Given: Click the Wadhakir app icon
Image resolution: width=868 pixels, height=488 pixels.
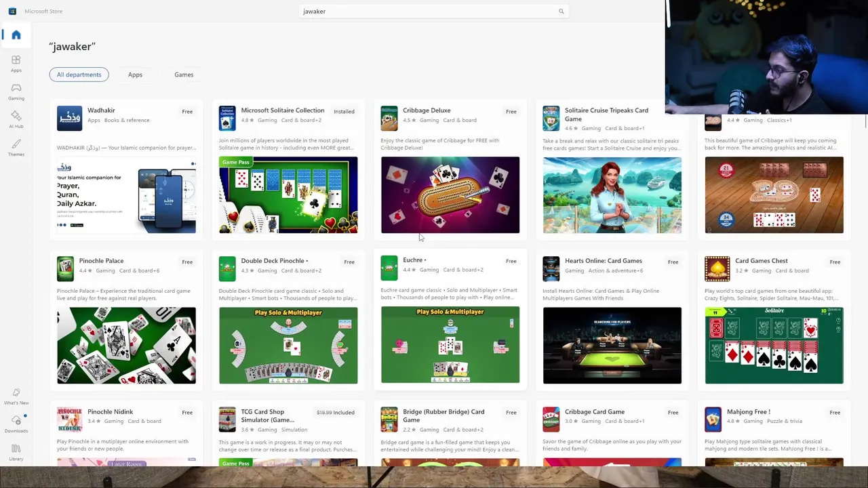Looking at the screenshot, I should 69,118.
